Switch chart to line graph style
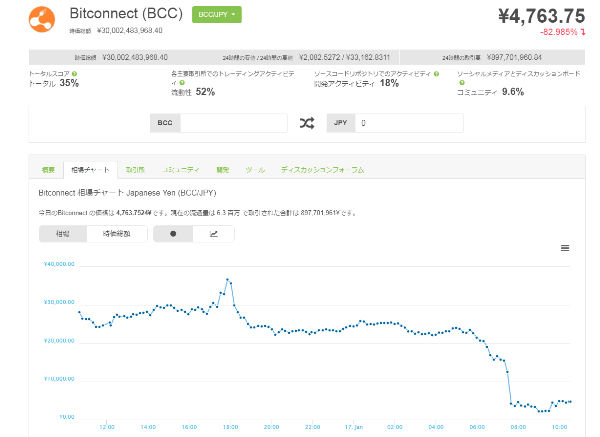 pyautogui.click(x=214, y=234)
